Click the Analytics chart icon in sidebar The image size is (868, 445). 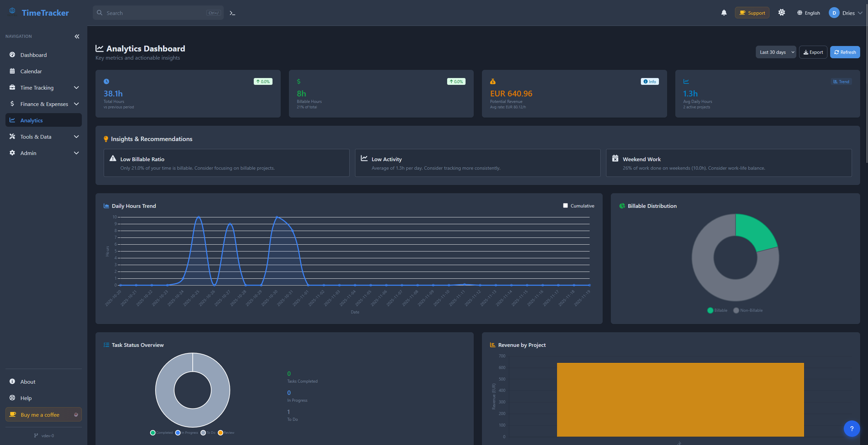[x=12, y=120]
